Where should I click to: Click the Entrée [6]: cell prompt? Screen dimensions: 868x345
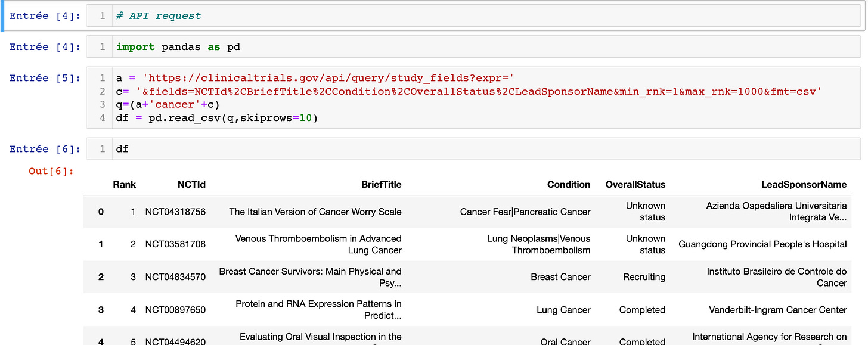pyautogui.click(x=45, y=149)
